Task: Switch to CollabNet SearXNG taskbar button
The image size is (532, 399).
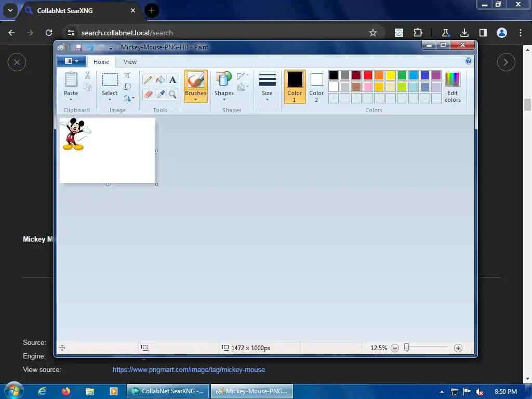Action: click(168, 391)
